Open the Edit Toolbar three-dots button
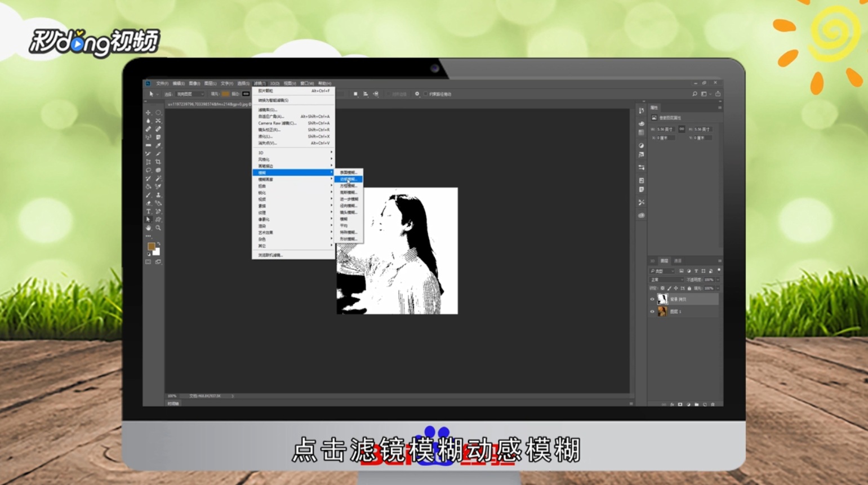868x485 pixels. point(149,236)
